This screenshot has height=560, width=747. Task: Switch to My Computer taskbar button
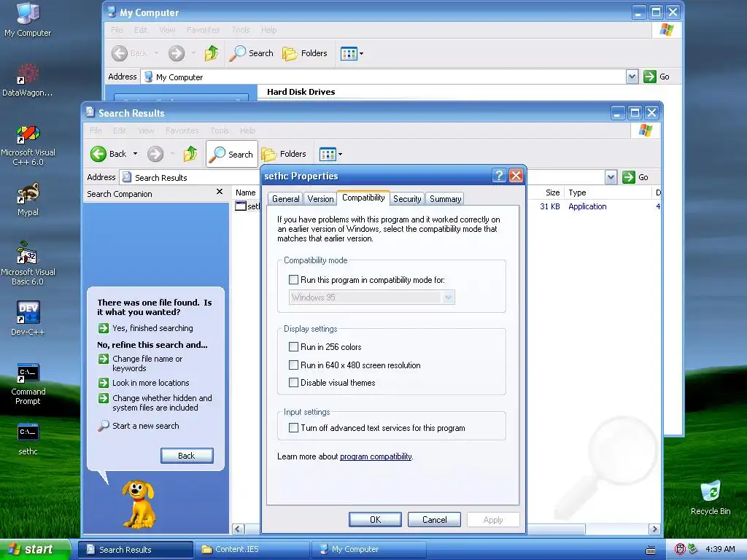(368, 550)
